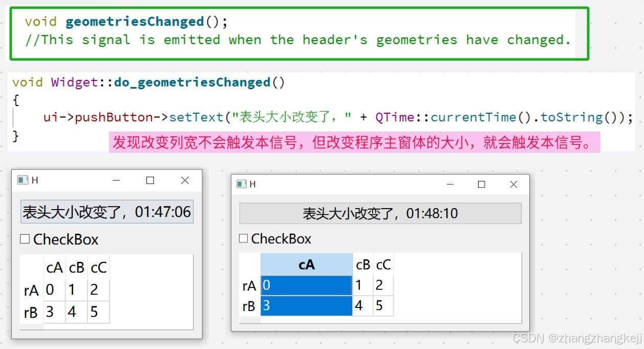Image resolution: width=644 pixels, height=349 pixels.
Task: Minimize the right H window
Action: [450, 184]
